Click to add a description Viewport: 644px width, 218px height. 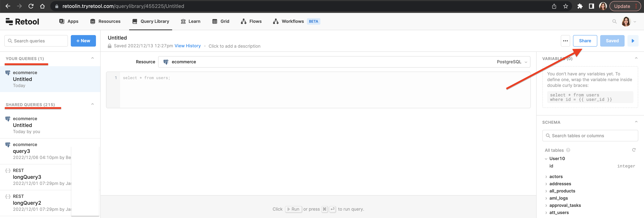tap(234, 46)
